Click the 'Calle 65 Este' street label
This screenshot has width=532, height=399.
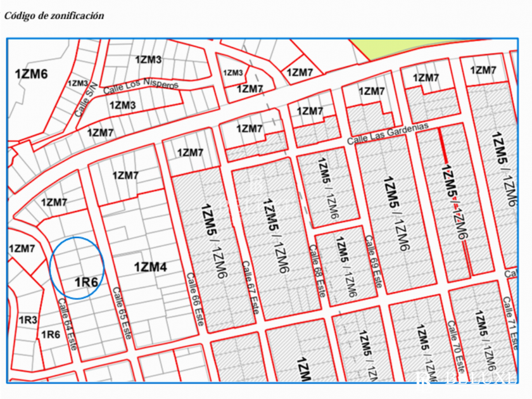click(x=122, y=313)
